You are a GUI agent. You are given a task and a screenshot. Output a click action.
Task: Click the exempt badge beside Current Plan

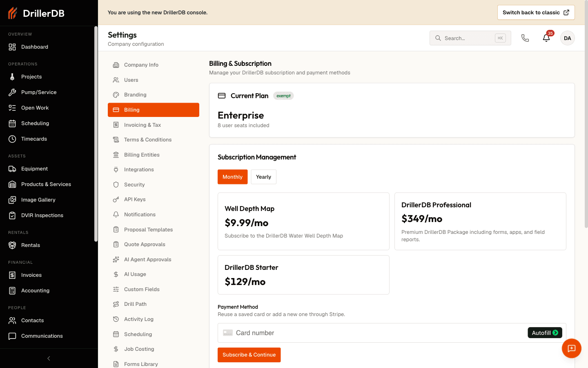[x=283, y=96]
